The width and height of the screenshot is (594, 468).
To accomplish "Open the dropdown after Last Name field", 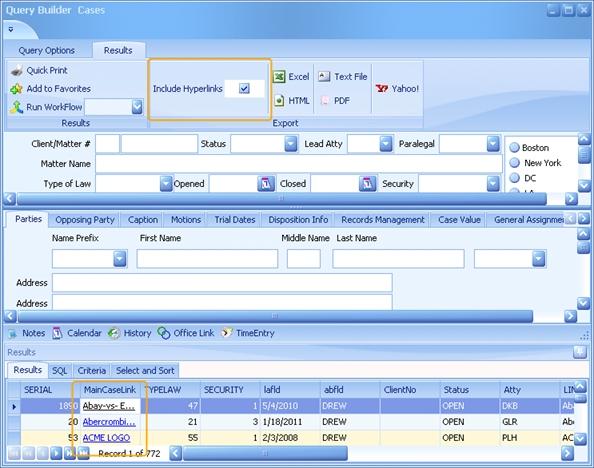I will click(539, 259).
